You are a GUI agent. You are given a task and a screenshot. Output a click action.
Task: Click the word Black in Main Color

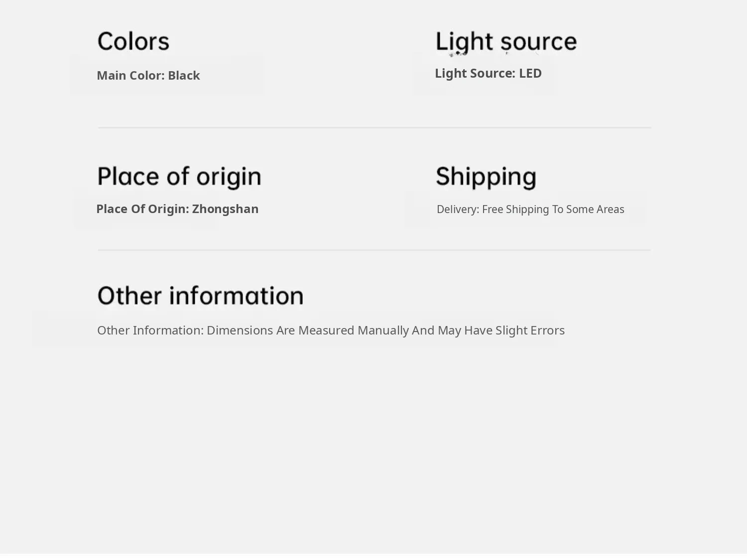pyautogui.click(x=184, y=76)
